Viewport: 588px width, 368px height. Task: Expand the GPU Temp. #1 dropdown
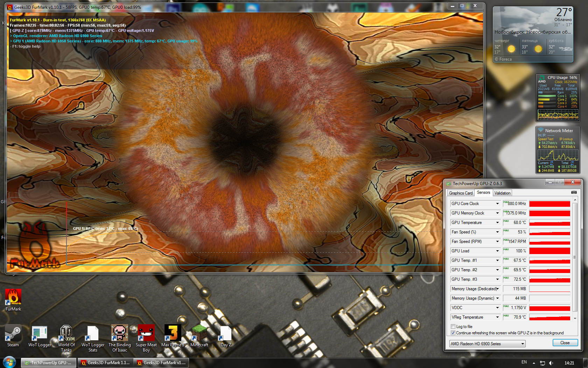[497, 260]
